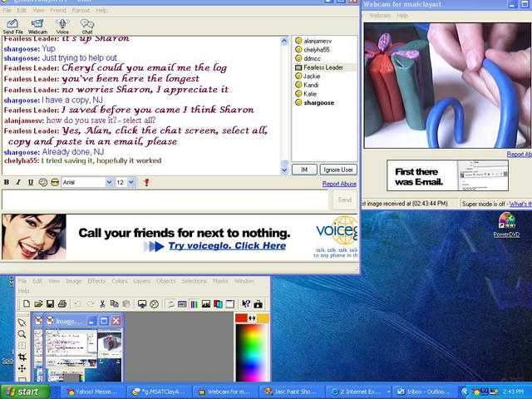Select the arrow tool in Paint Shop
This screenshot has width=532, height=399.
[22, 323]
